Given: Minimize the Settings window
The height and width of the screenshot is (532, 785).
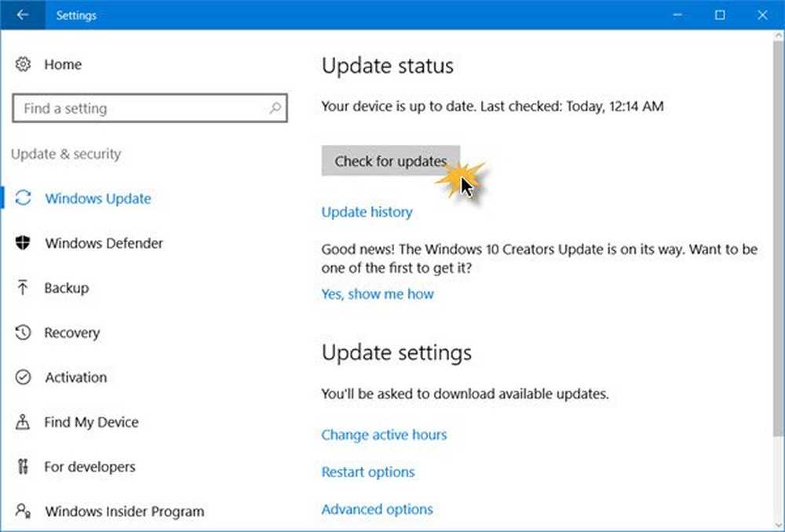Looking at the screenshot, I should pyautogui.click(x=677, y=15).
